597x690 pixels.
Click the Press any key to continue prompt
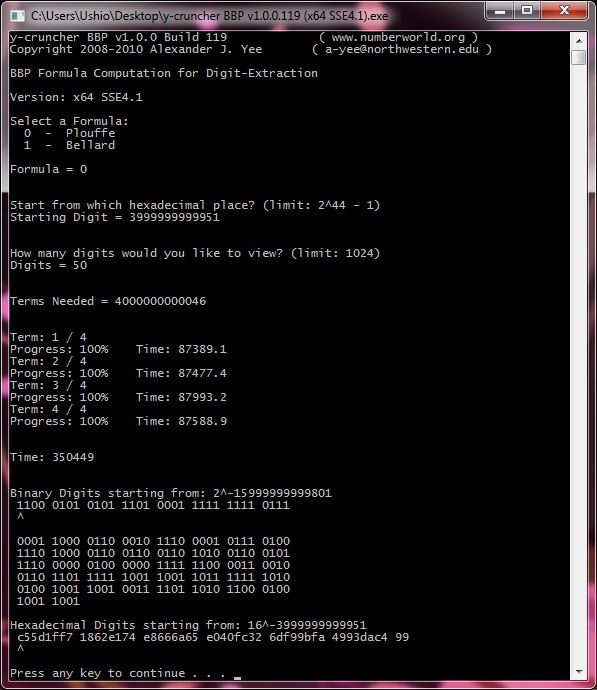click(x=117, y=673)
